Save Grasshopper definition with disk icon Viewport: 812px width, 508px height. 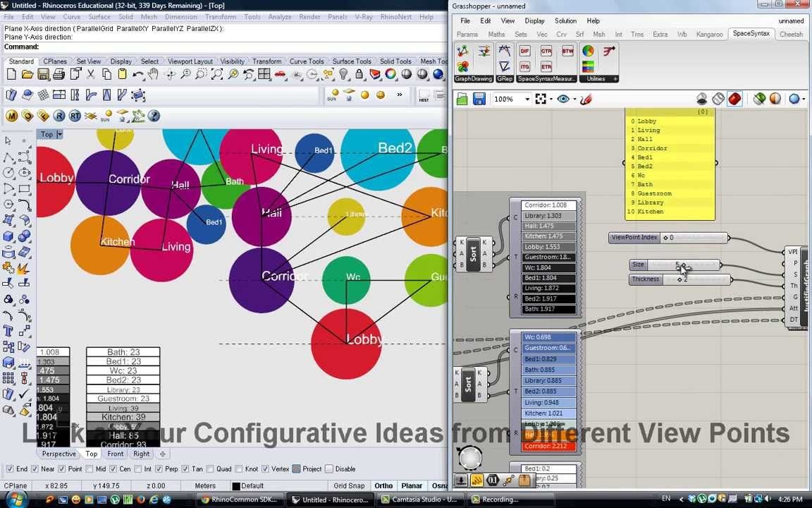coord(479,99)
